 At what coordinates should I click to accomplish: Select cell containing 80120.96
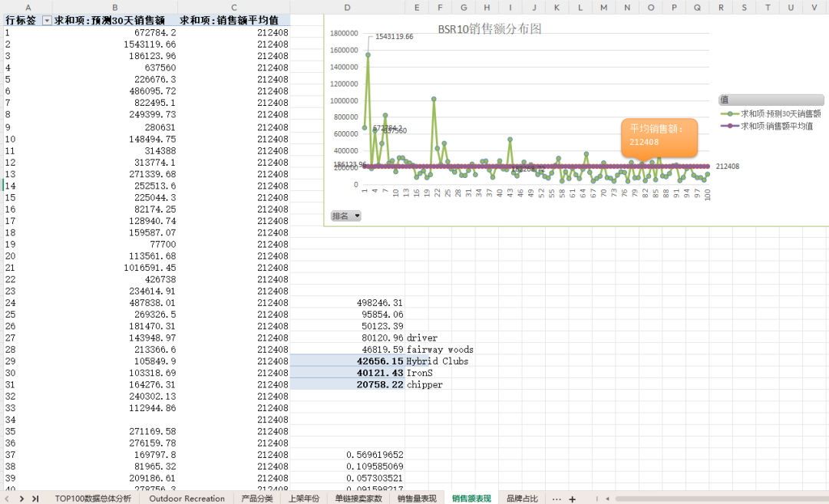tap(348, 338)
